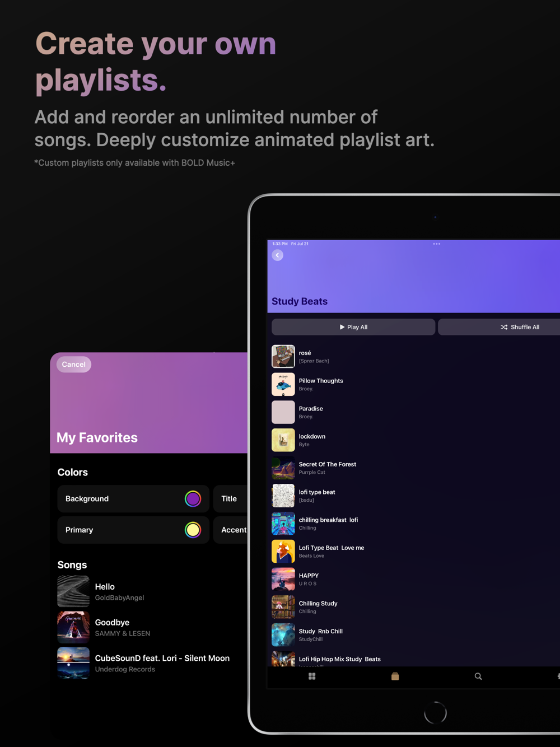Click artist name "Underdog Records"
The height and width of the screenshot is (747, 560).
coord(125,670)
